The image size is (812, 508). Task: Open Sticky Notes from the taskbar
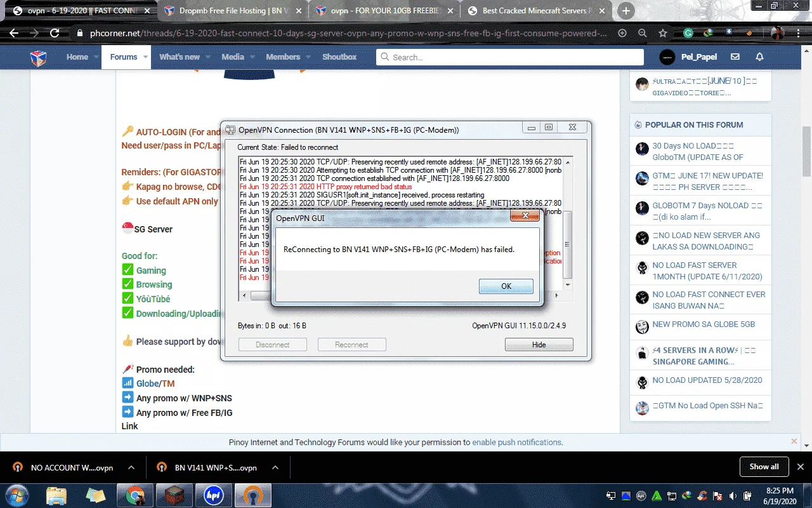96,495
